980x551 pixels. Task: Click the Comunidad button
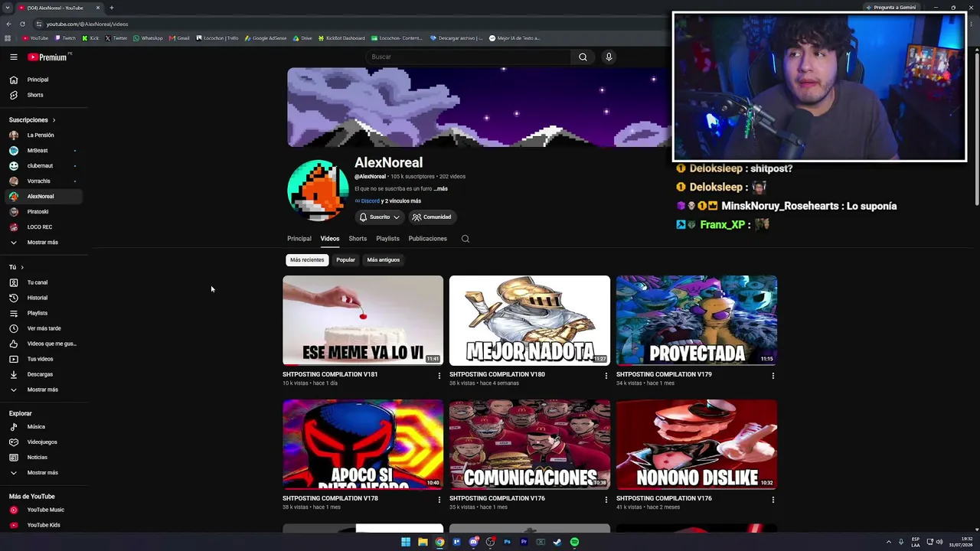click(x=432, y=217)
